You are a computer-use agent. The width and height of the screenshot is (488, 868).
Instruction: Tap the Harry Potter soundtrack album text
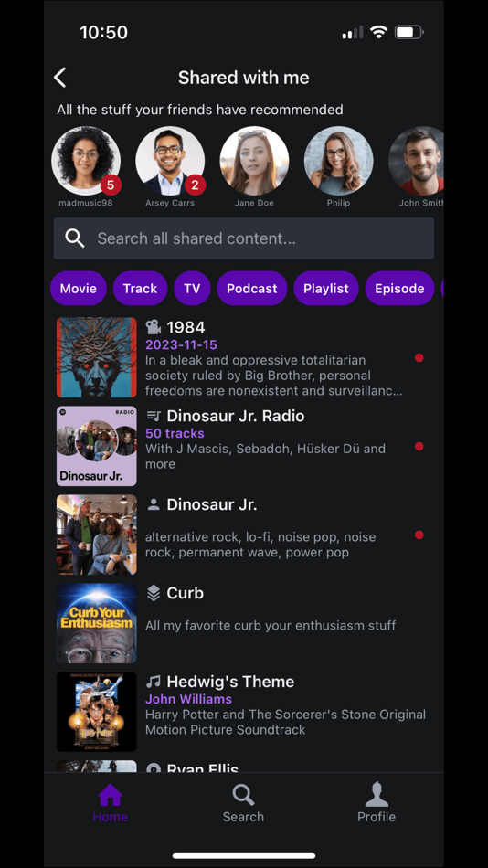[x=285, y=722]
